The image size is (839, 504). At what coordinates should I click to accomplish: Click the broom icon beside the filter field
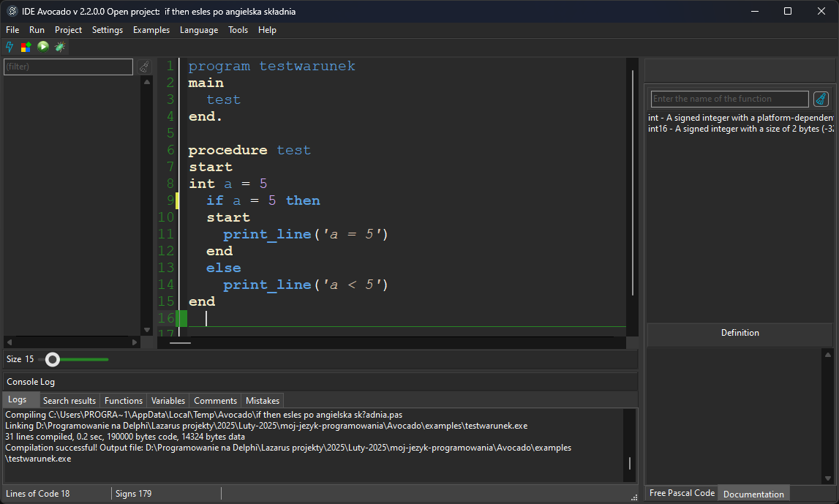click(144, 66)
